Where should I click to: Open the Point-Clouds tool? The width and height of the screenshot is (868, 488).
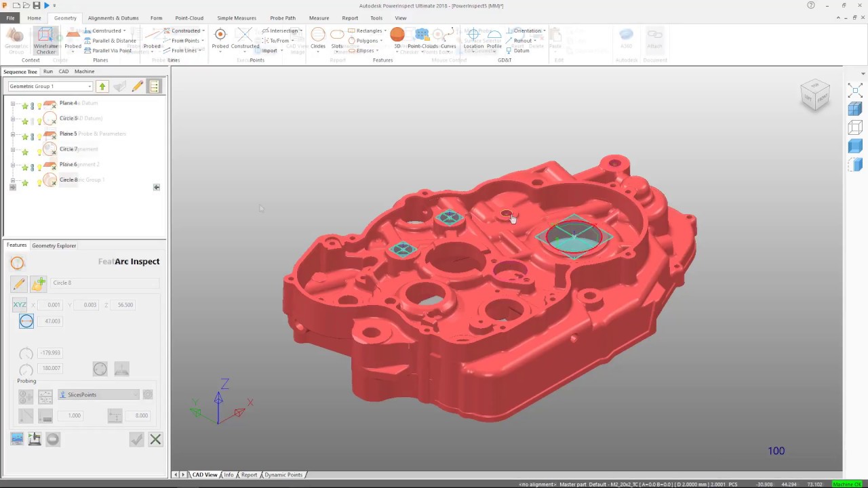point(422,39)
